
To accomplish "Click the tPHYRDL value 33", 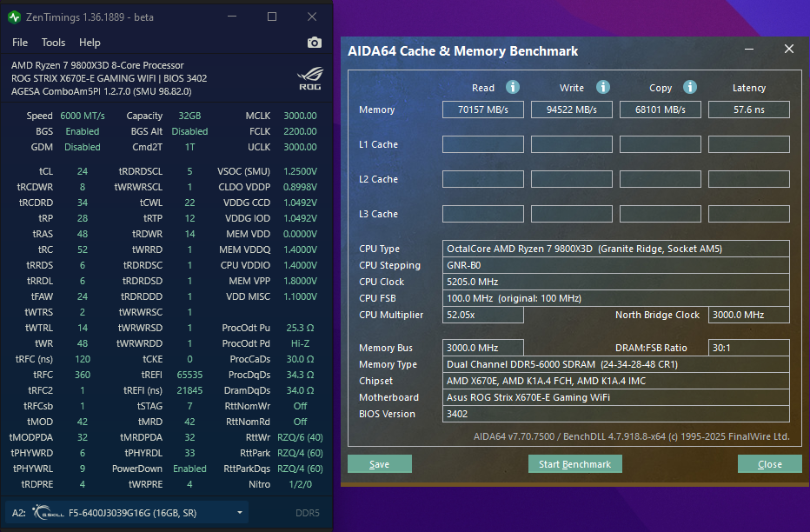I will (189, 453).
